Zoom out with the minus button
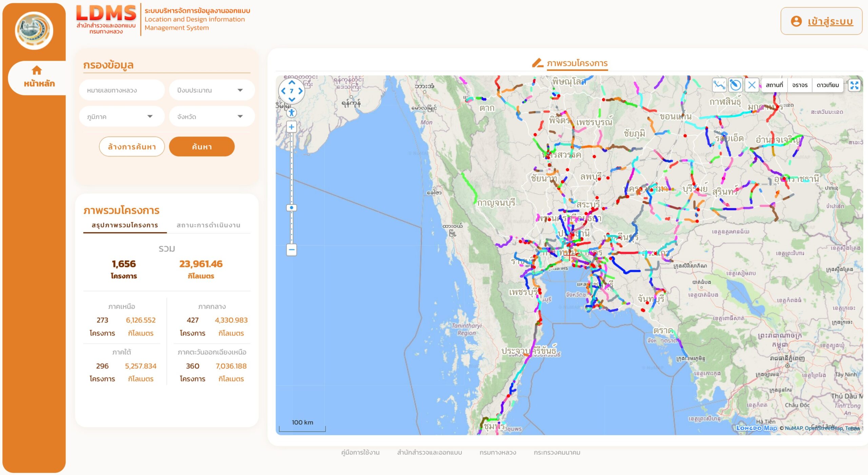Viewport: 868px width, 475px height. tap(292, 250)
